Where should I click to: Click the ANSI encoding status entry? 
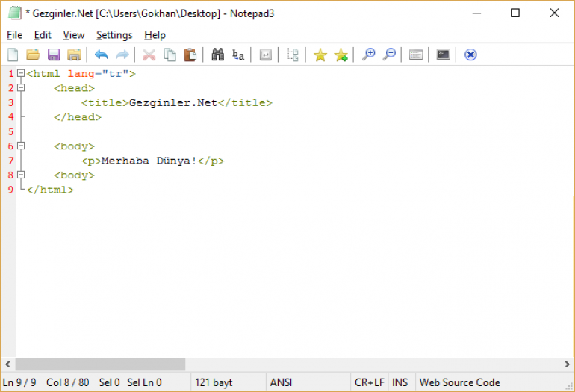coord(281,382)
